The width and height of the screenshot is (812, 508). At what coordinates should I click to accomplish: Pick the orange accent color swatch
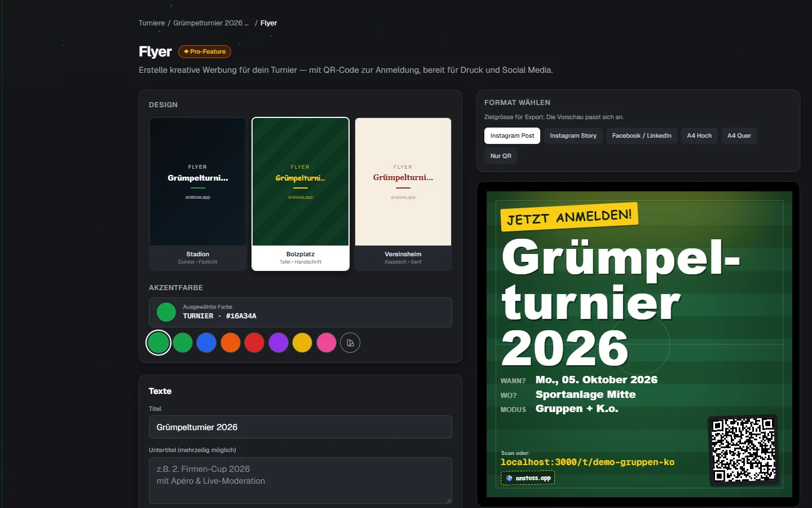tap(231, 343)
